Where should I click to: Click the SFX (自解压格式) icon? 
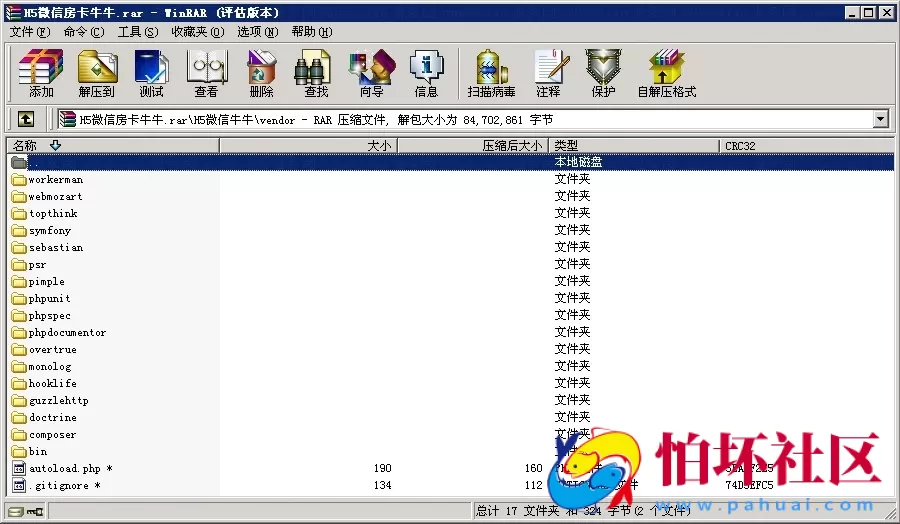coord(666,73)
